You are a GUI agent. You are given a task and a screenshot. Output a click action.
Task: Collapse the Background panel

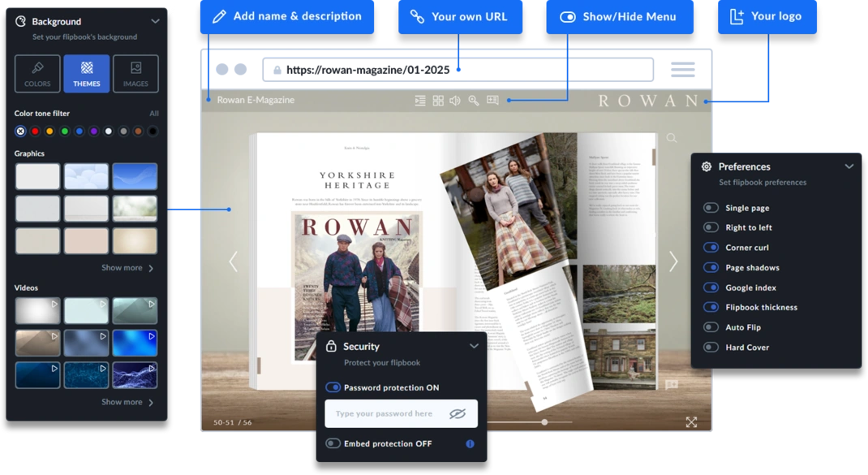coord(156,21)
